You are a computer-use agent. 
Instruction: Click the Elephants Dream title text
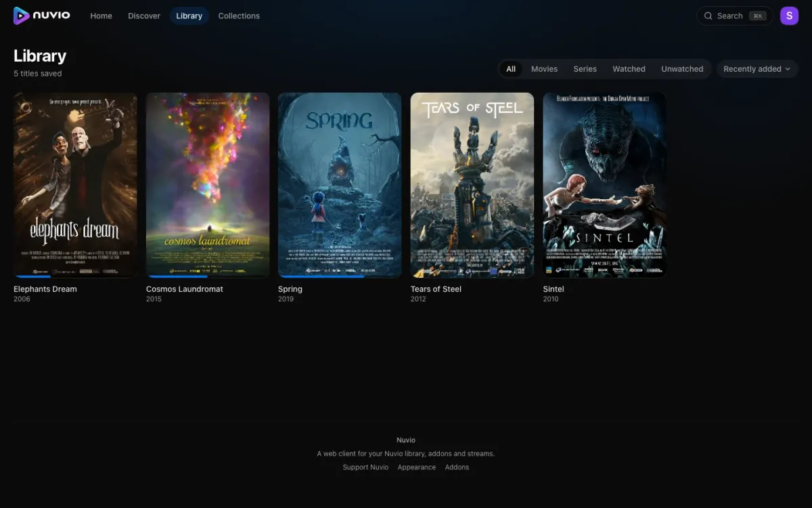click(45, 289)
